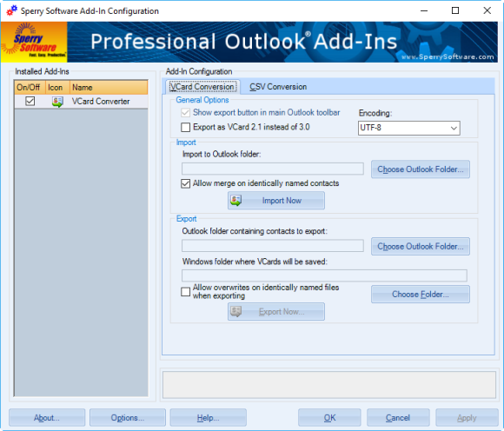Toggle Show export button in Outlook toolbar

pos(185,113)
